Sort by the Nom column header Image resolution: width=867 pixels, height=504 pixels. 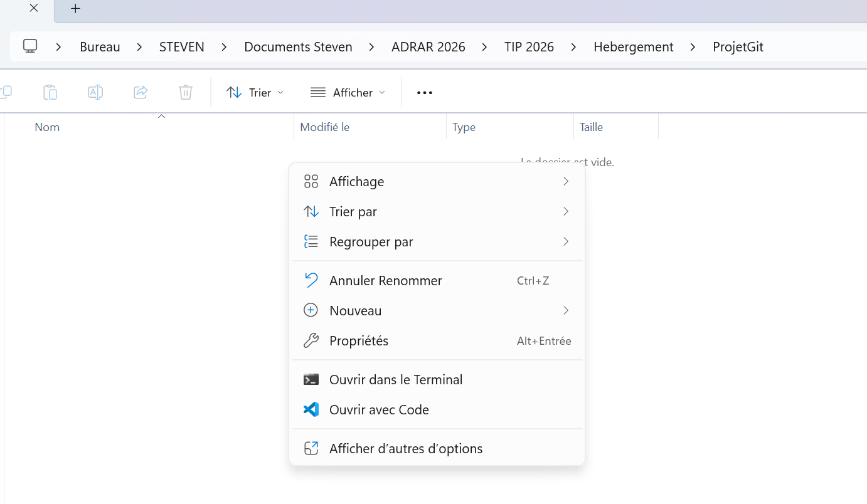149,127
